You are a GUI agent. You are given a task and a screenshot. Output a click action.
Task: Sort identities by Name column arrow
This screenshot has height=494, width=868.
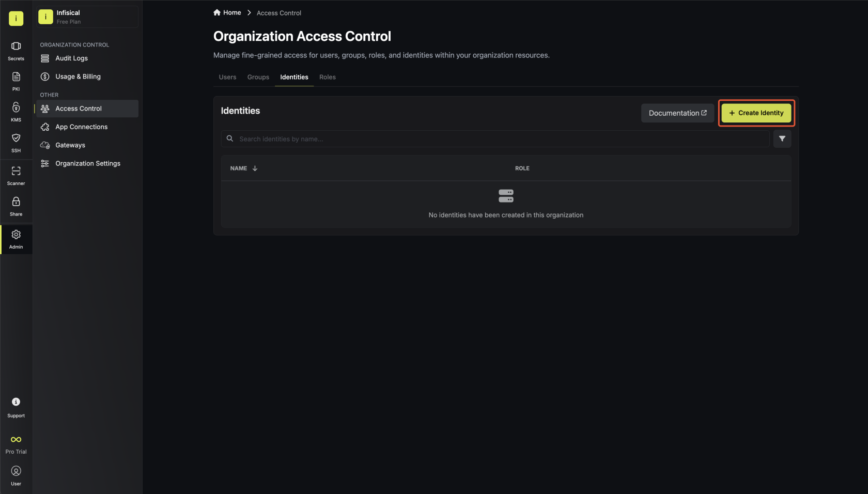pyautogui.click(x=255, y=168)
